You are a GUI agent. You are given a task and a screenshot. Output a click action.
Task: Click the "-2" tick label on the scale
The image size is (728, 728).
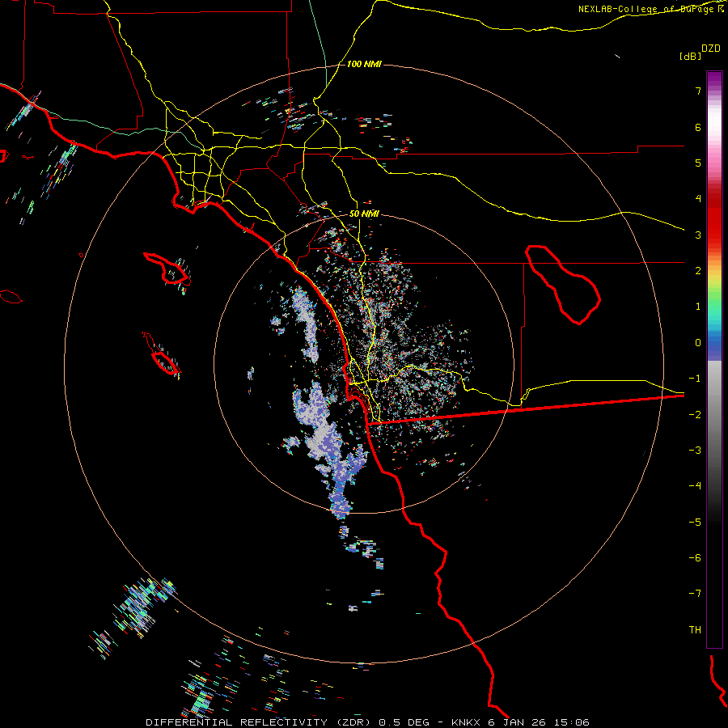tap(695, 415)
